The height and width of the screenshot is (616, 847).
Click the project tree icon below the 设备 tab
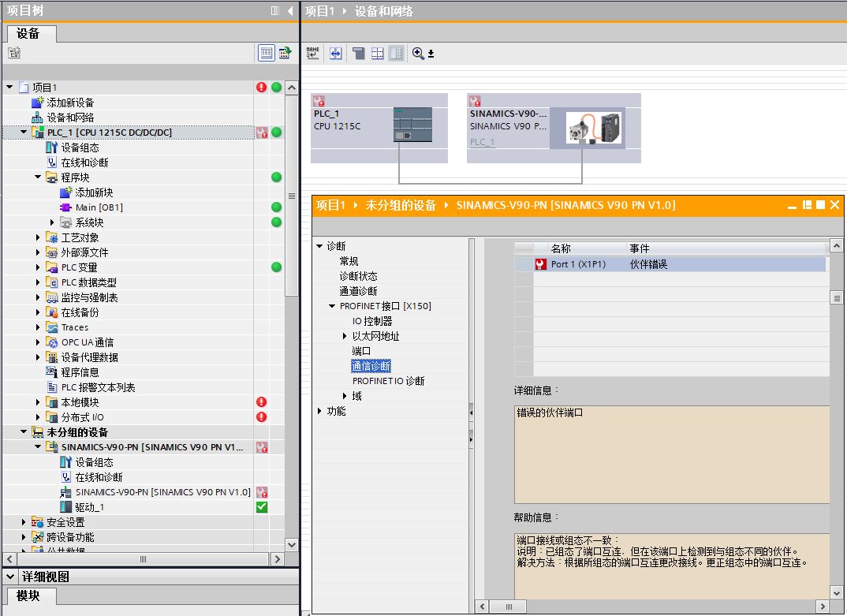(x=14, y=53)
